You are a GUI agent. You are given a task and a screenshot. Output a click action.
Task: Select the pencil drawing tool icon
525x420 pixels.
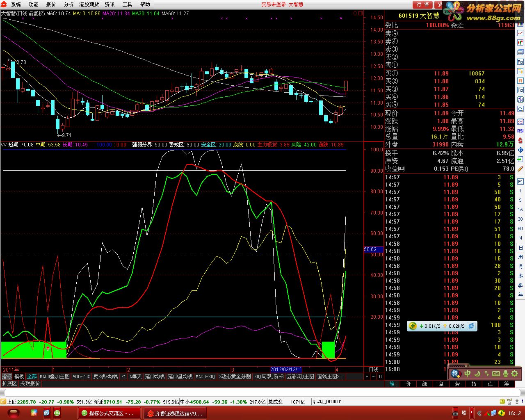coord(520,169)
